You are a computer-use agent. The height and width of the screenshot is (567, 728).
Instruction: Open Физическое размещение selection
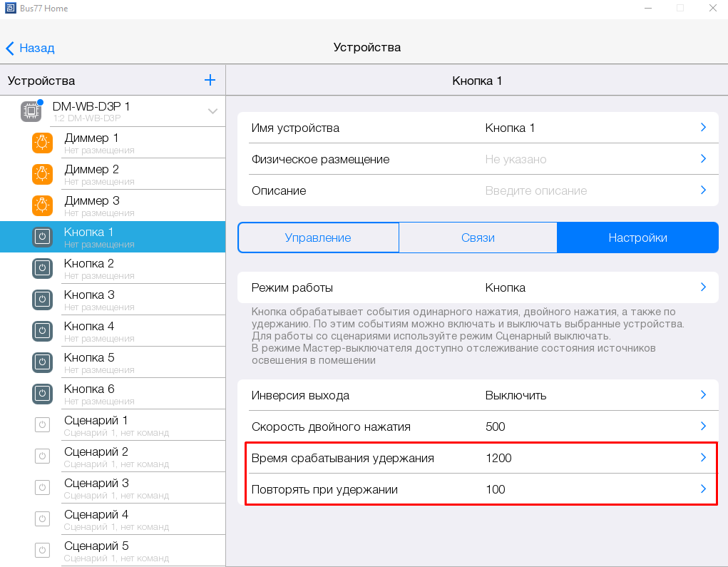[477, 159]
